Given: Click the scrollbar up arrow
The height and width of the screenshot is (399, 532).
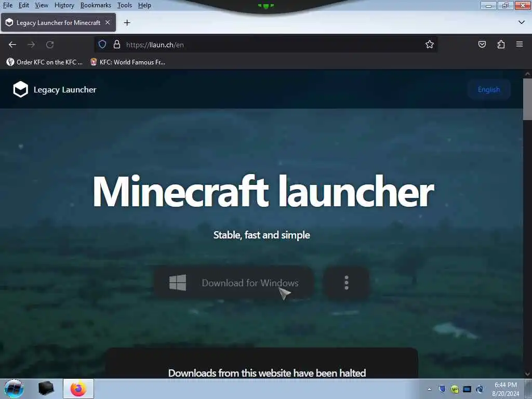Looking at the screenshot, I should click(527, 74).
